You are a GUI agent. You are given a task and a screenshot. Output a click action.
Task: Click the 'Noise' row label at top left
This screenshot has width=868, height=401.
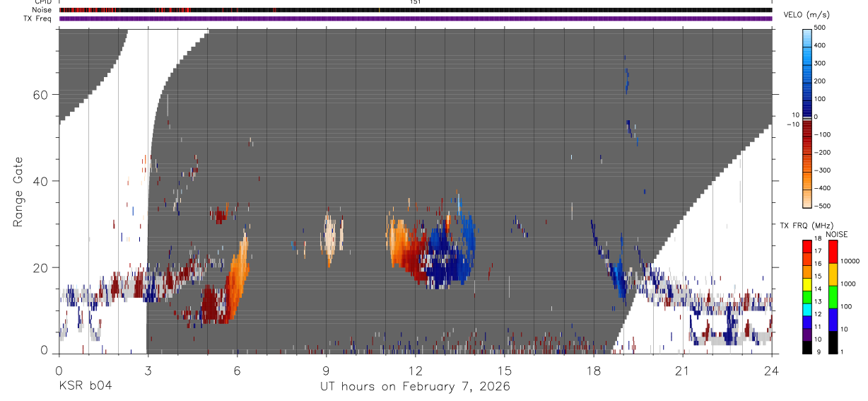pos(42,10)
